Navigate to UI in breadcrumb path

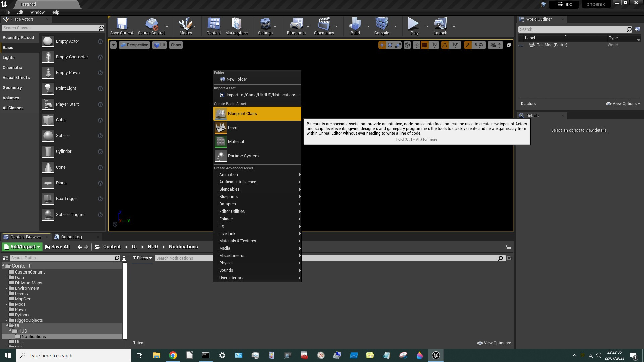(x=134, y=247)
